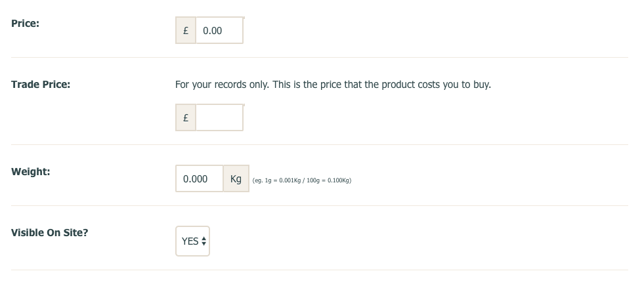
Task: Click the Weight: label
Action: [30, 172]
